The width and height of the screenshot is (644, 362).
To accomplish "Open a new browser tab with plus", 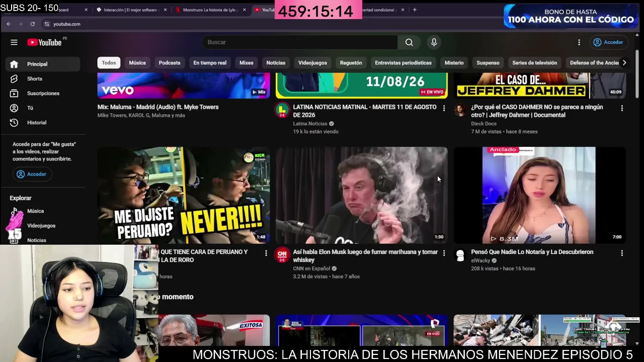I will (x=415, y=10).
